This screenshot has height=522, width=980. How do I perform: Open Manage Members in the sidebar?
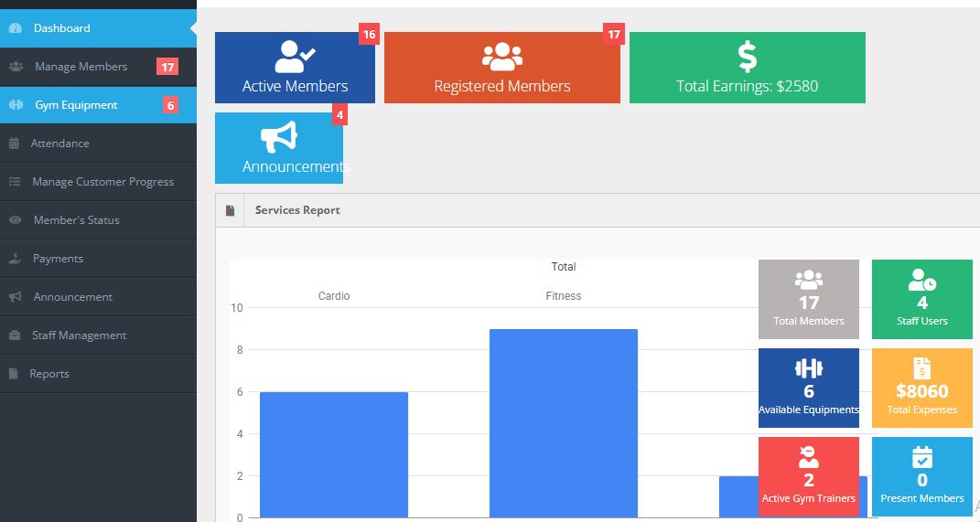click(98, 66)
